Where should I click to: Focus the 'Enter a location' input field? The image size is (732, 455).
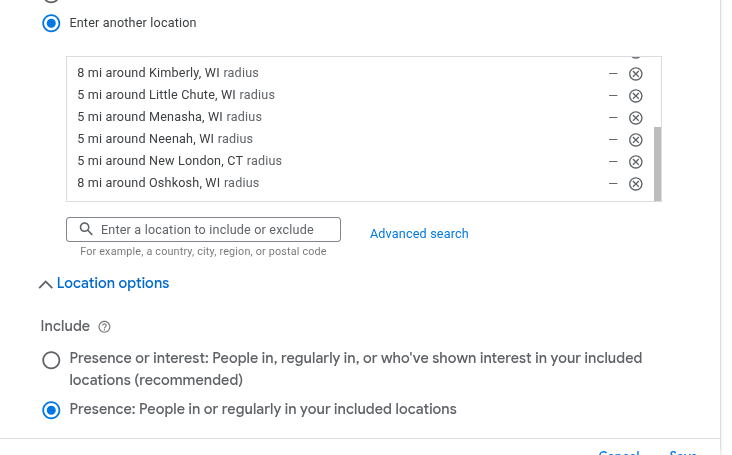210,230
